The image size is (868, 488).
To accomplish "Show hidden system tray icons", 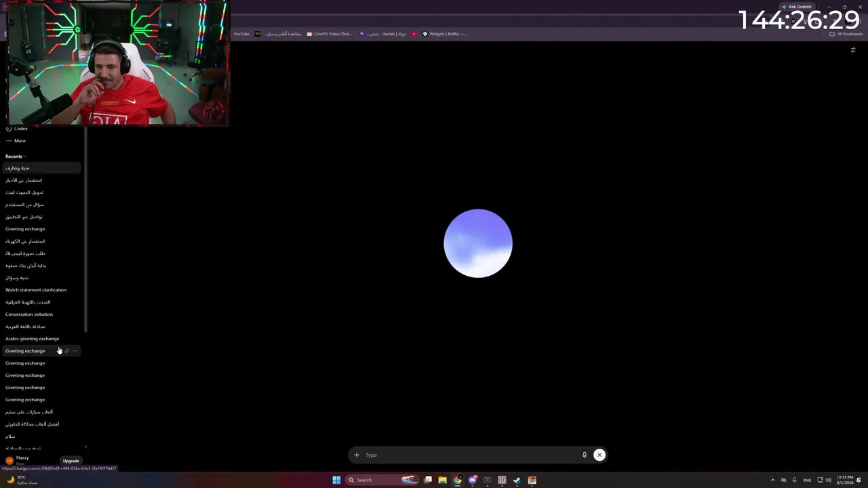I will 772,480.
